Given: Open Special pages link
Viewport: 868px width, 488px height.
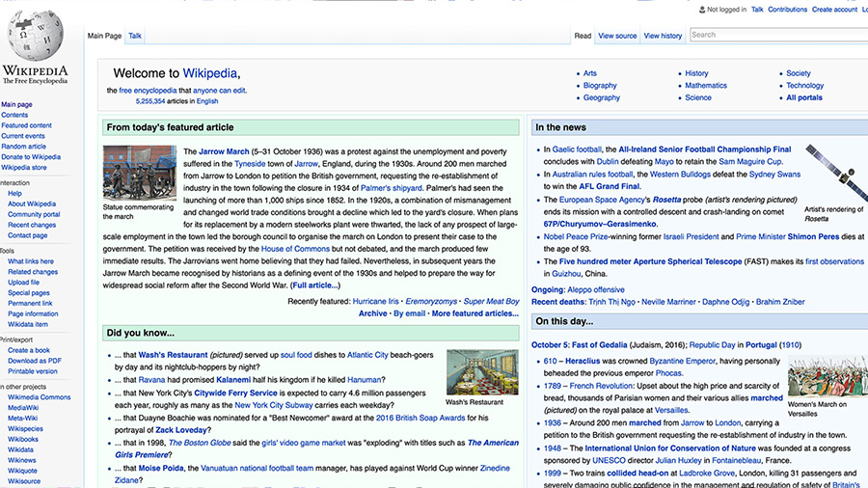Looking at the screenshot, I should pos(28,292).
